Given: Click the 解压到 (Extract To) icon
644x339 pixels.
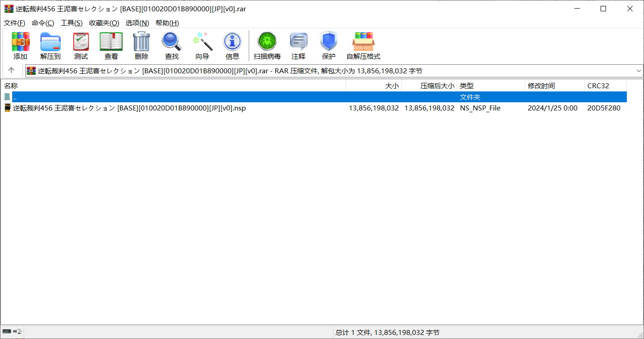Looking at the screenshot, I should (50, 46).
